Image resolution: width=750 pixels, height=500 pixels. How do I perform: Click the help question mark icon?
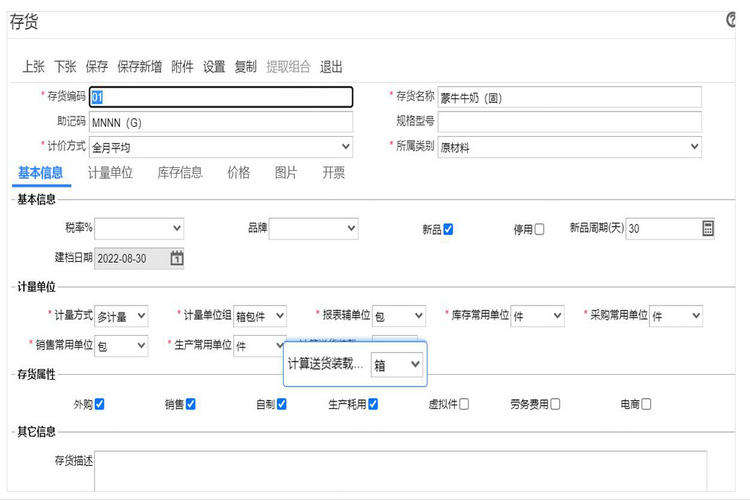[744, 21]
